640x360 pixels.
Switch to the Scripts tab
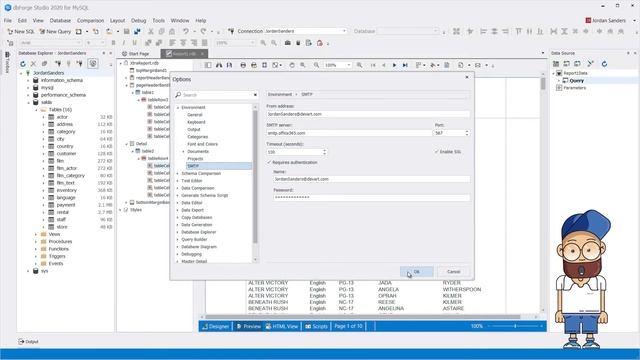(x=316, y=326)
